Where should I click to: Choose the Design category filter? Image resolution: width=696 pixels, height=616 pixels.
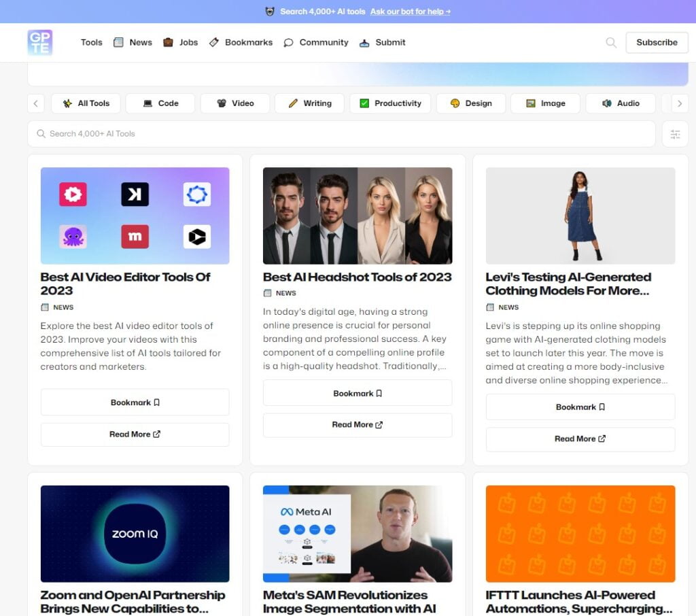471,103
